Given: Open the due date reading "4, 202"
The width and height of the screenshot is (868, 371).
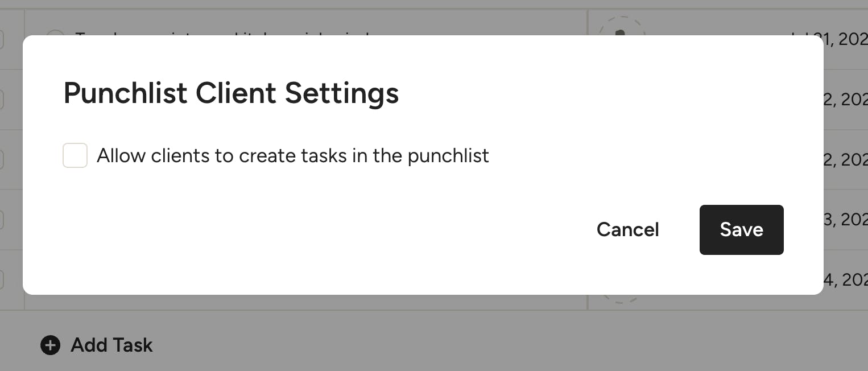Looking at the screenshot, I should tap(845, 279).
